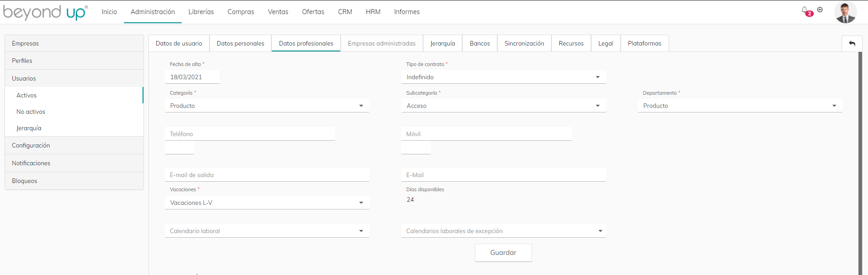Image resolution: width=868 pixels, height=275 pixels.
Task: Click the circled left-arrow icon beside the bell
Action: coord(820,10)
